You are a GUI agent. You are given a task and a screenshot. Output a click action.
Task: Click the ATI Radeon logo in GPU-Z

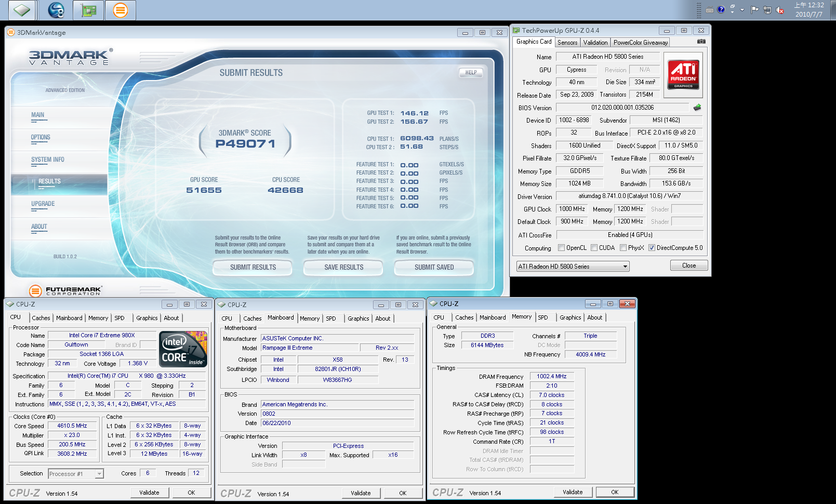(x=683, y=75)
